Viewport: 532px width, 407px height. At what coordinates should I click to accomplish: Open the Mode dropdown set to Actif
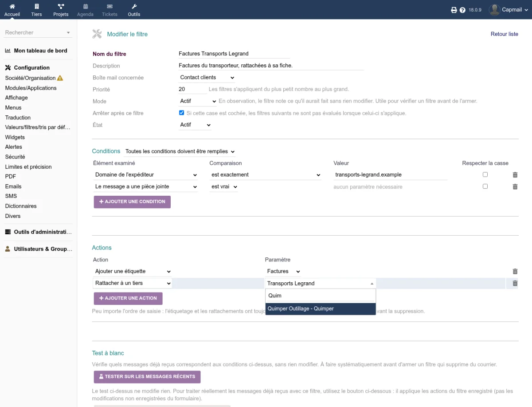[x=198, y=101]
